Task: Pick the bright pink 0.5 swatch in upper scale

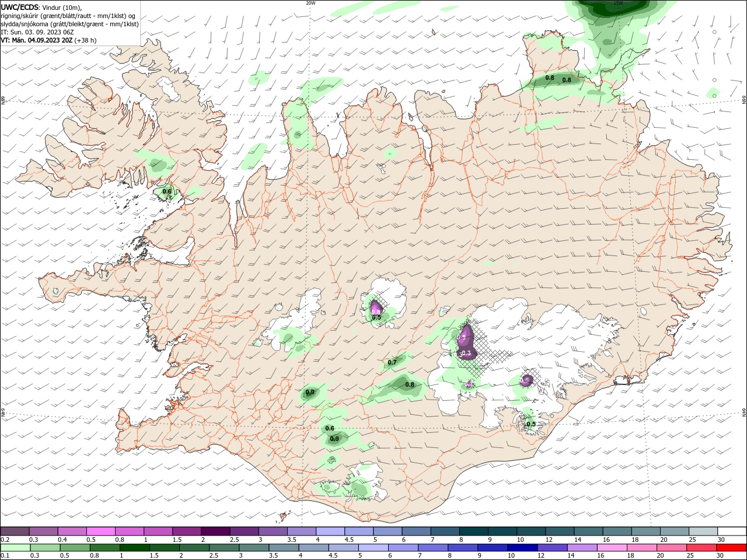Action: (x=100, y=531)
